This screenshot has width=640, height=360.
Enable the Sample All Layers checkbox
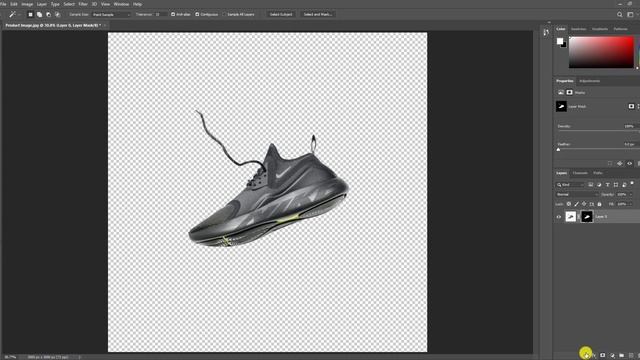[224, 14]
